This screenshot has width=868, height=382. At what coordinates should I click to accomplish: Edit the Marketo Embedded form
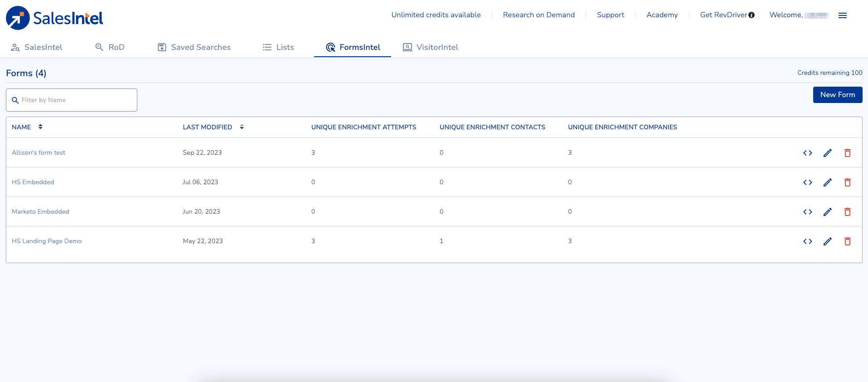click(827, 212)
